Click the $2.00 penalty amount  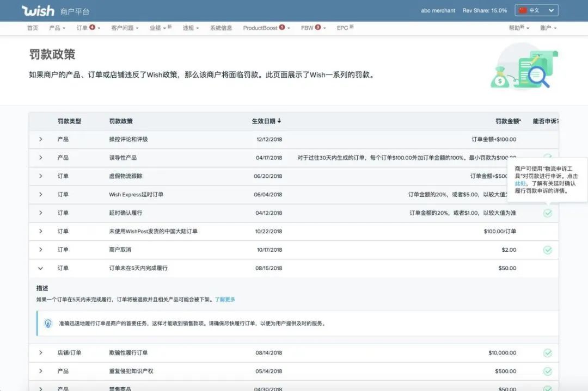click(509, 250)
